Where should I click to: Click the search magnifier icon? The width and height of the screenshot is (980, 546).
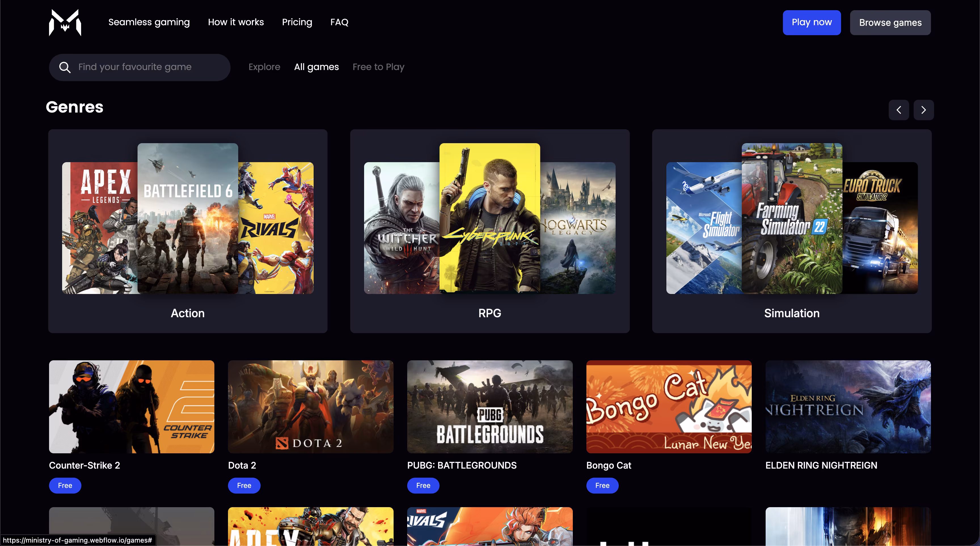point(65,67)
